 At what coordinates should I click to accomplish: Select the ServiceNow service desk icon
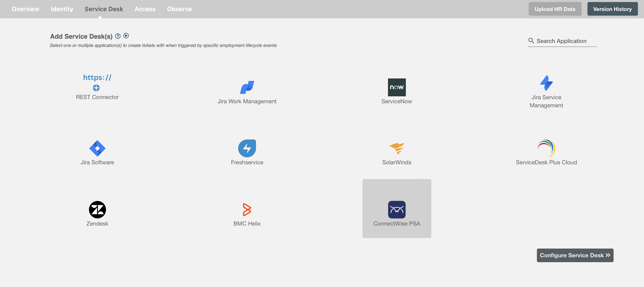click(x=397, y=87)
